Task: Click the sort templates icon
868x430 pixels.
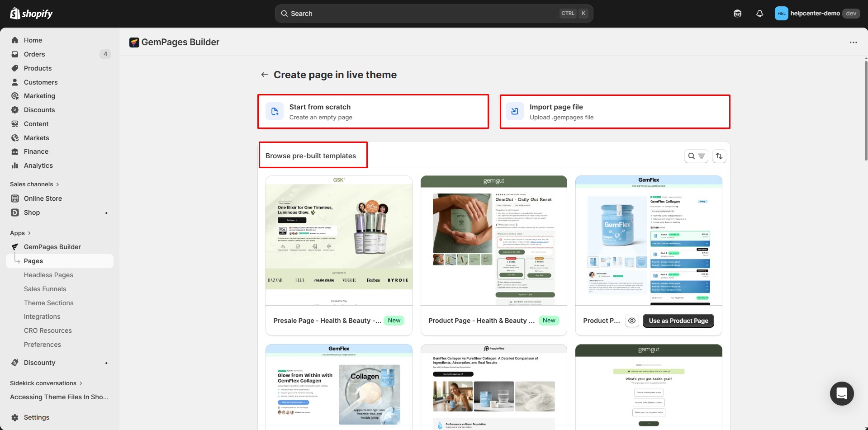Action: (719, 156)
